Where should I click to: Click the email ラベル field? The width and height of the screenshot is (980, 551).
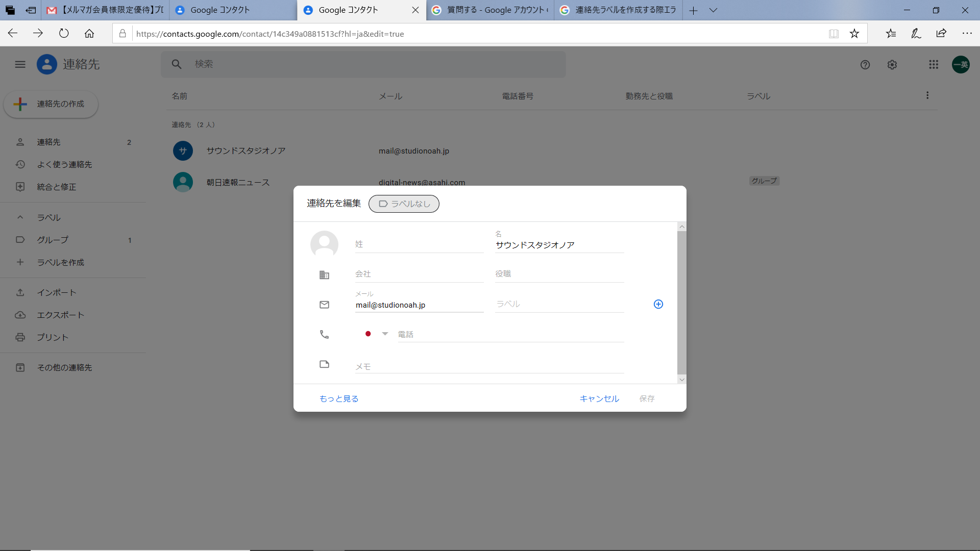tap(559, 304)
